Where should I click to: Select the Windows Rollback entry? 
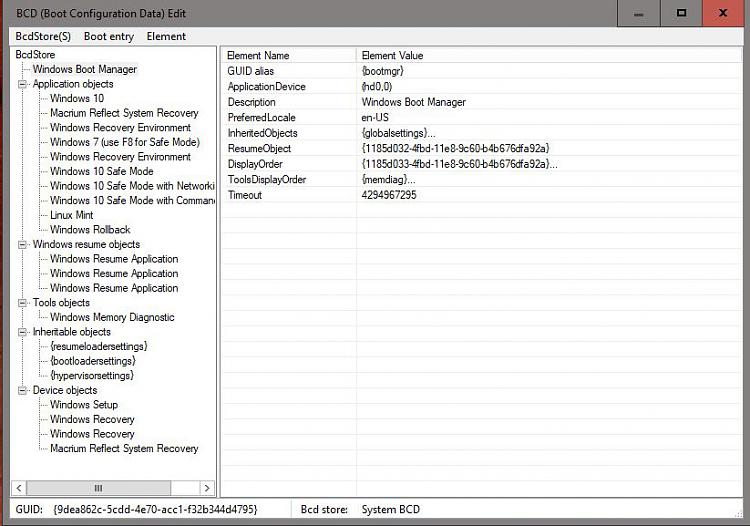click(x=90, y=230)
